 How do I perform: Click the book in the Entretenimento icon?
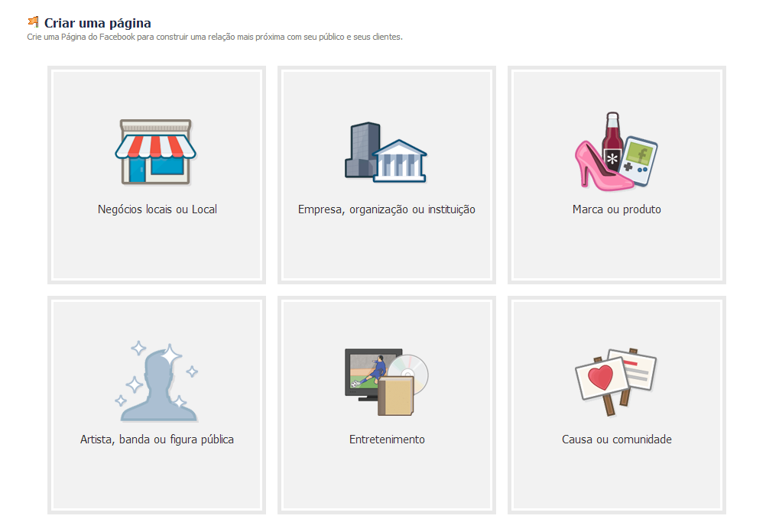396,396
